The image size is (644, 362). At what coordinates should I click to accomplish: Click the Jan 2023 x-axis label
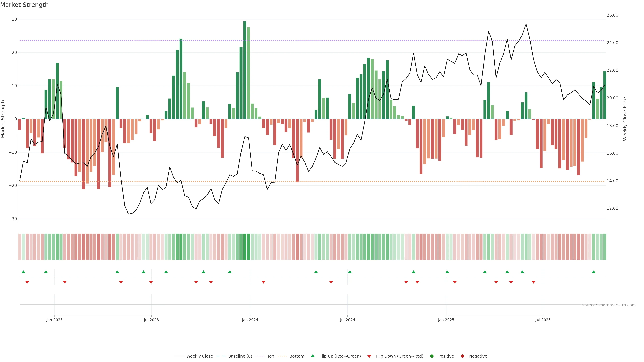(55, 320)
